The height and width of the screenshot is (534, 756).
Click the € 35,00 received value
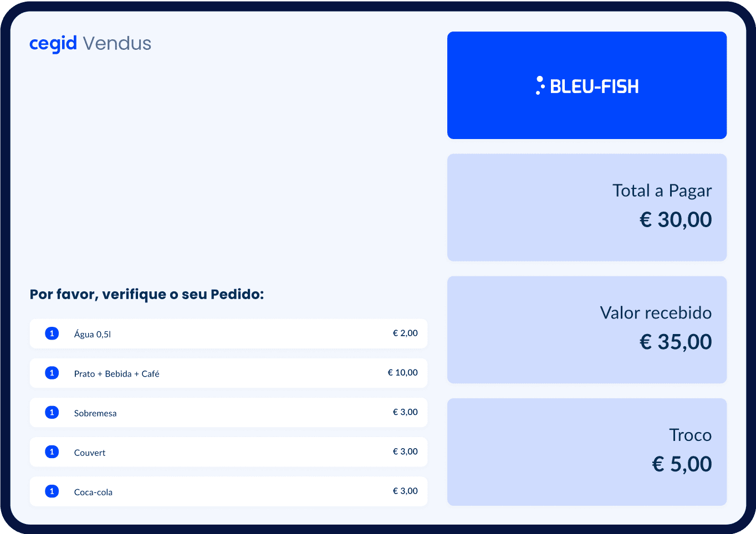click(675, 342)
